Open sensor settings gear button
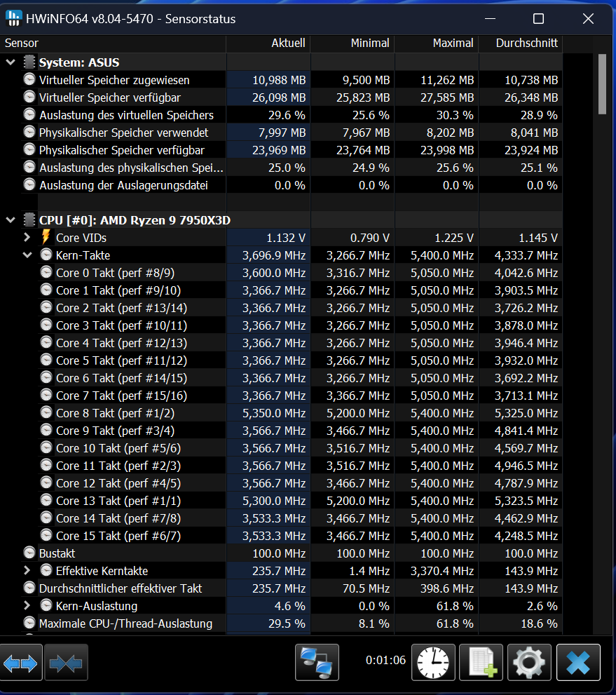 (x=529, y=662)
